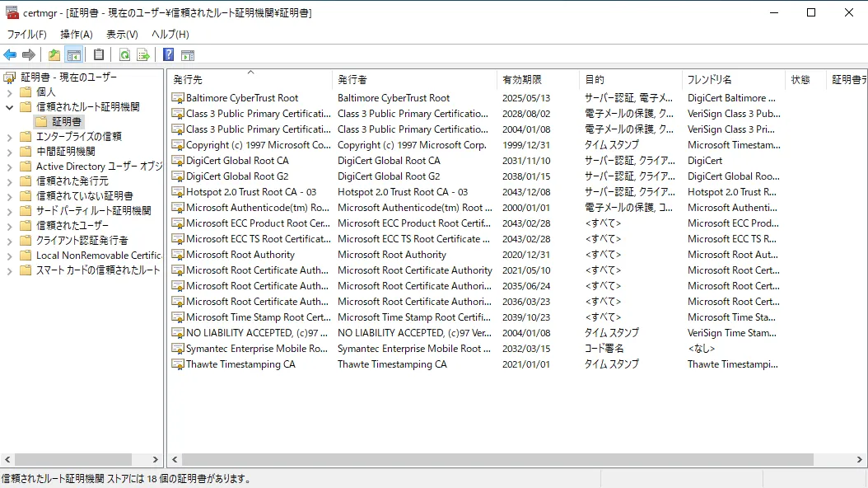The width and height of the screenshot is (868, 488).
Task: Click the <なし> friendly name cell
Action: [x=702, y=349]
